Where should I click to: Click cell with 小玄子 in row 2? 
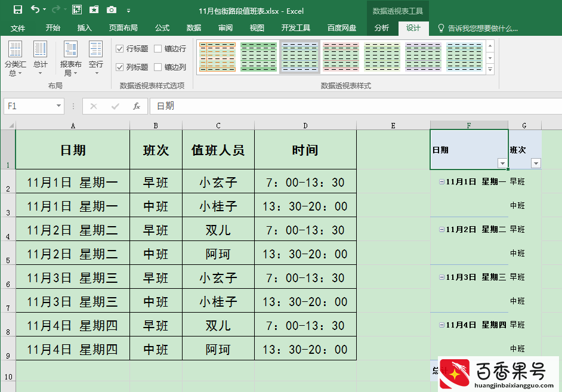[x=218, y=183]
